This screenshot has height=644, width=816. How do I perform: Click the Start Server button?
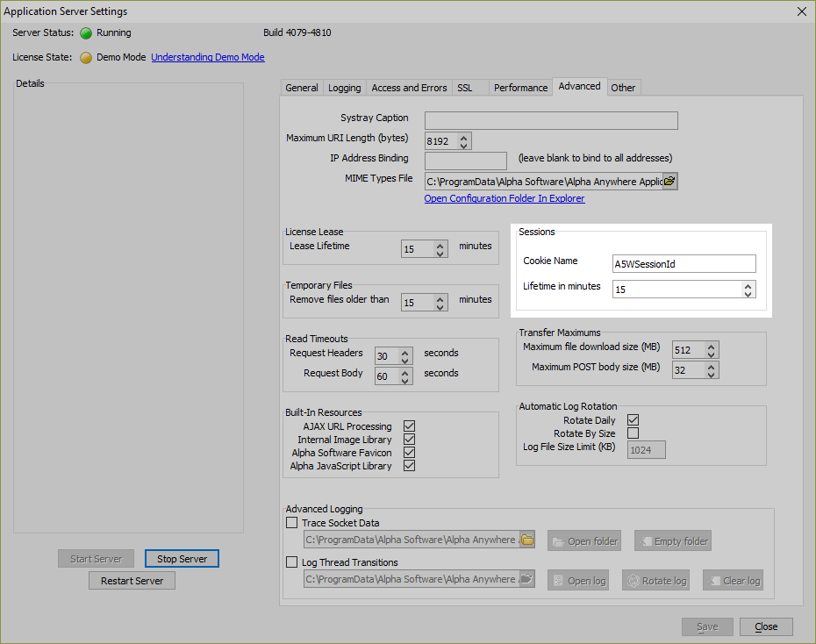click(x=96, y=559)
